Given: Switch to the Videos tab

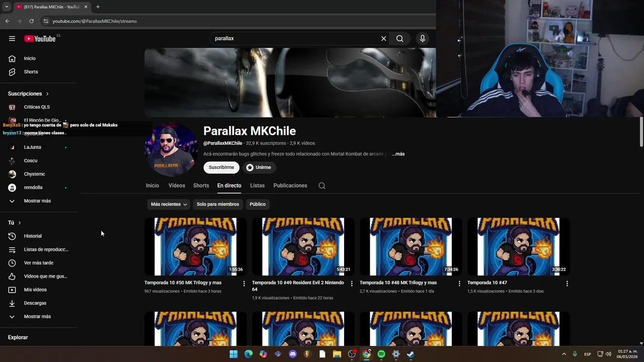Looking at the screenshot, I should 177,186.
